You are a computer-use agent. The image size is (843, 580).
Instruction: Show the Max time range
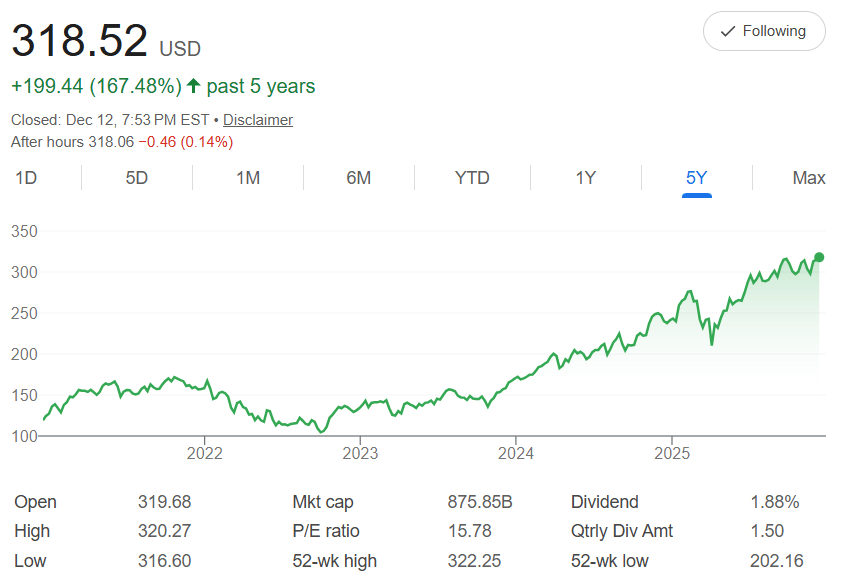tap(808, 178)
